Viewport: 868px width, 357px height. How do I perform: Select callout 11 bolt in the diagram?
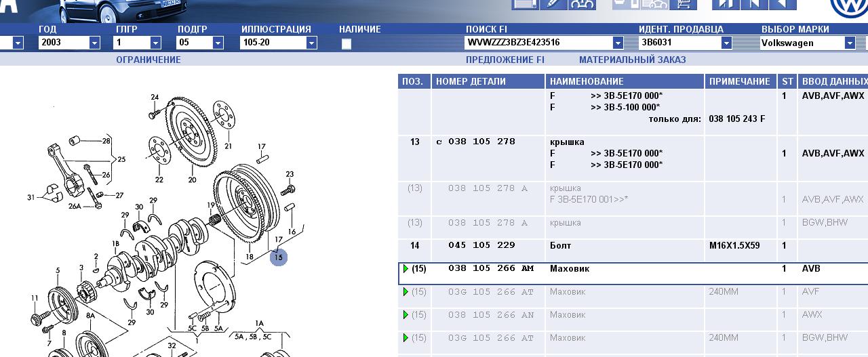click(x=35, y=298)
